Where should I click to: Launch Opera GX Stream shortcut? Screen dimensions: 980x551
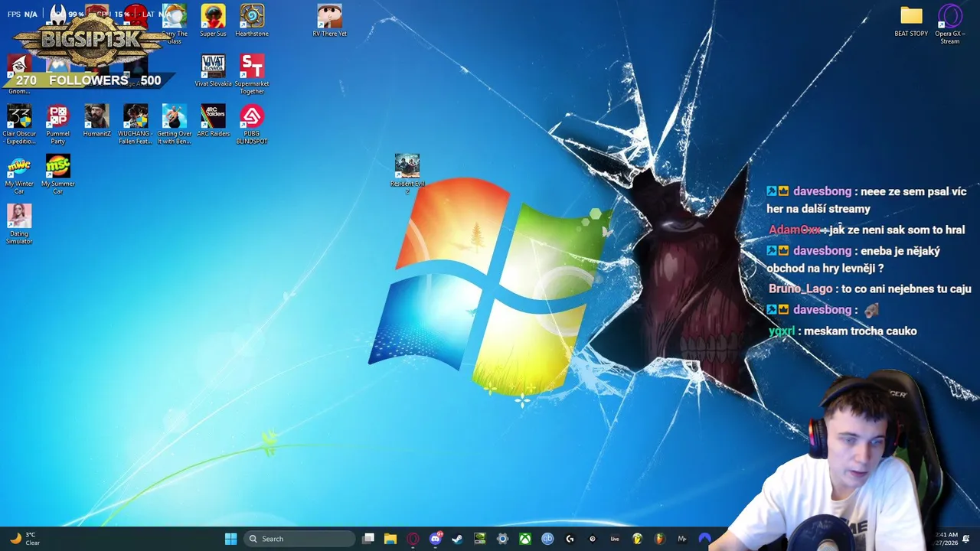coord(950,24)
